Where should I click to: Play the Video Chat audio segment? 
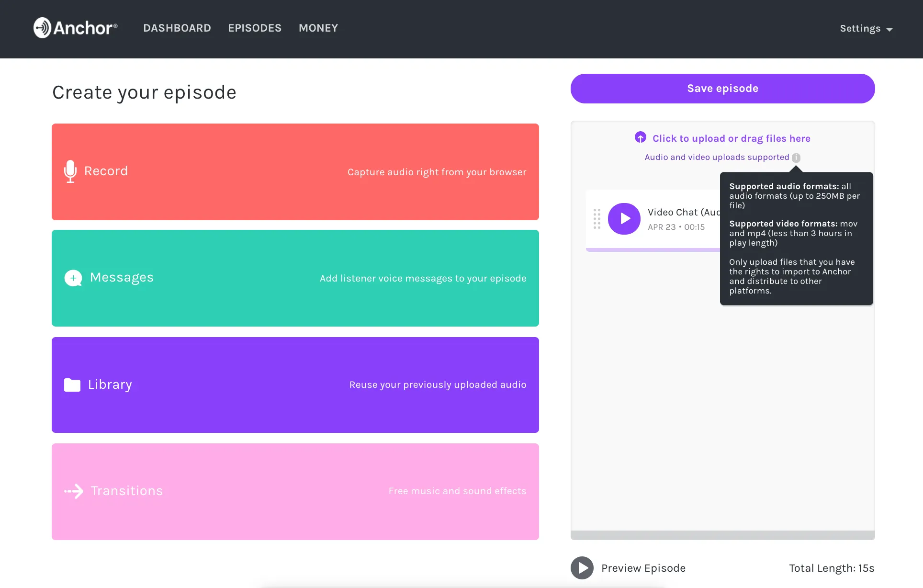[624, 219]
